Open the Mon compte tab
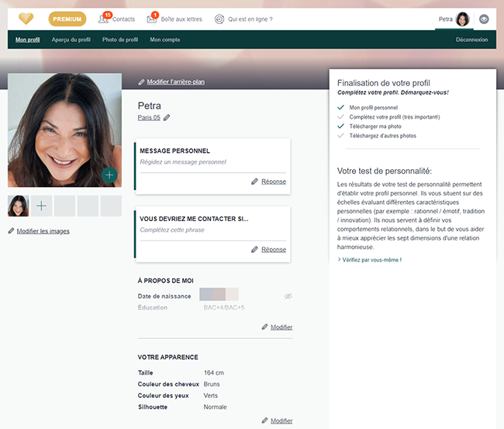The height and width of the screenshot is (429, 504). [165, 40]
